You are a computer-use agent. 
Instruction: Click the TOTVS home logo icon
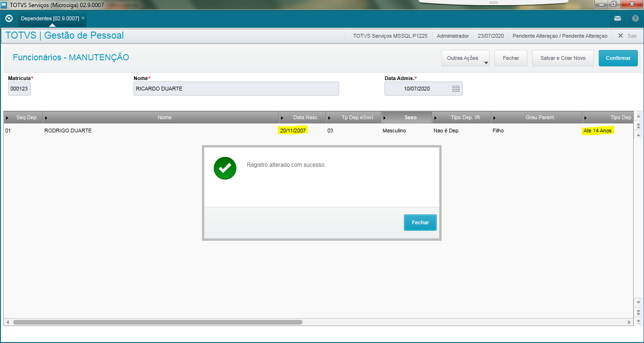pos(8,18)
